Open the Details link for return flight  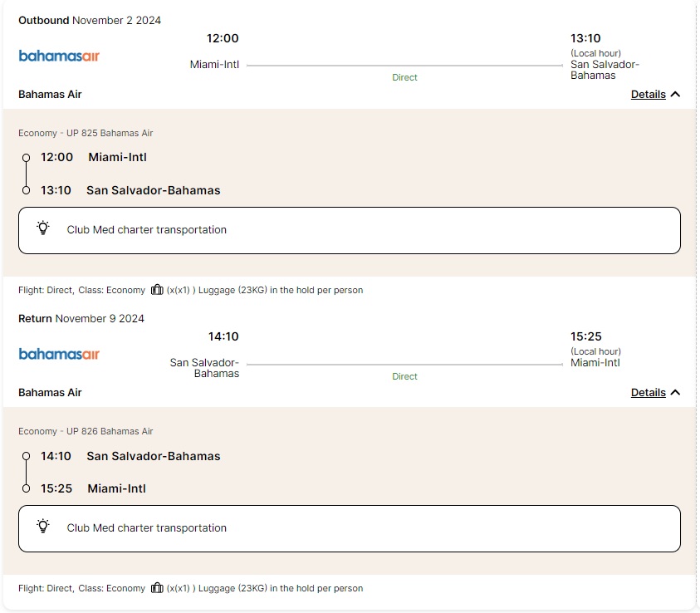click(648, 393)
